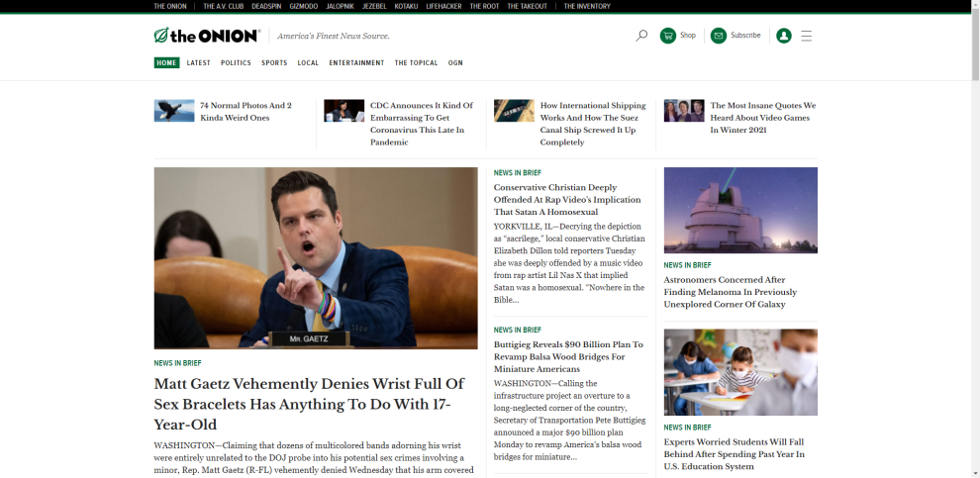Open Buttigieg Balsa Wood Bridges headline
The height and width of the screenshot is (478, 980).
point(568,357)
